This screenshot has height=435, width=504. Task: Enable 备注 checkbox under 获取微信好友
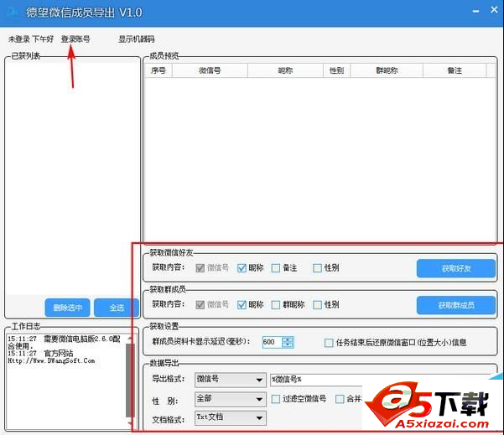click(x=275, y=268)
